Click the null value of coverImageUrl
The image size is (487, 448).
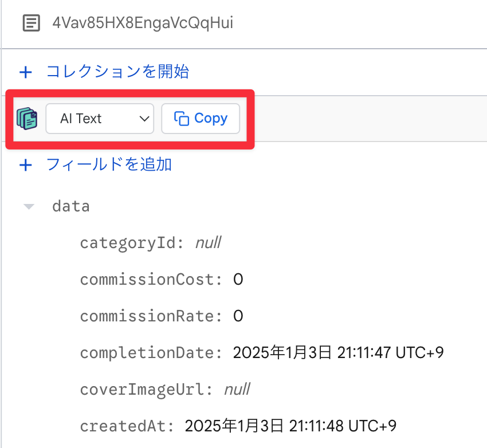[237, 389]
